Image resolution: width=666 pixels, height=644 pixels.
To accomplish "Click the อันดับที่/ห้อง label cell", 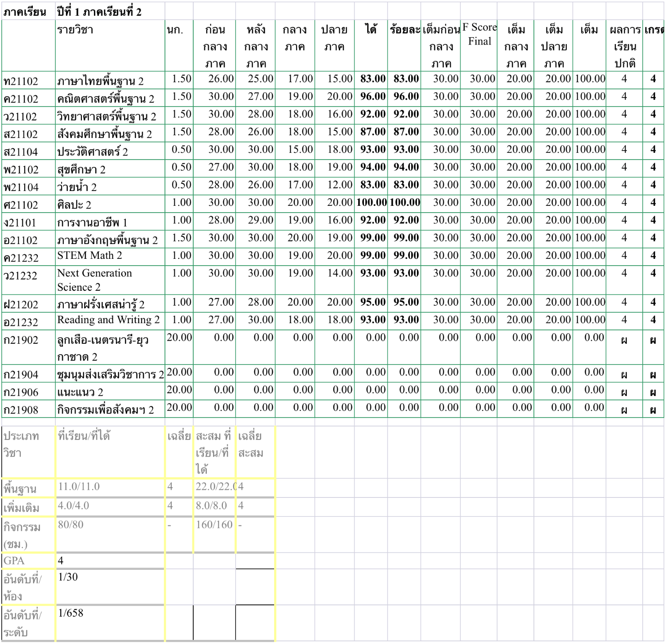I will coord(28,587).
